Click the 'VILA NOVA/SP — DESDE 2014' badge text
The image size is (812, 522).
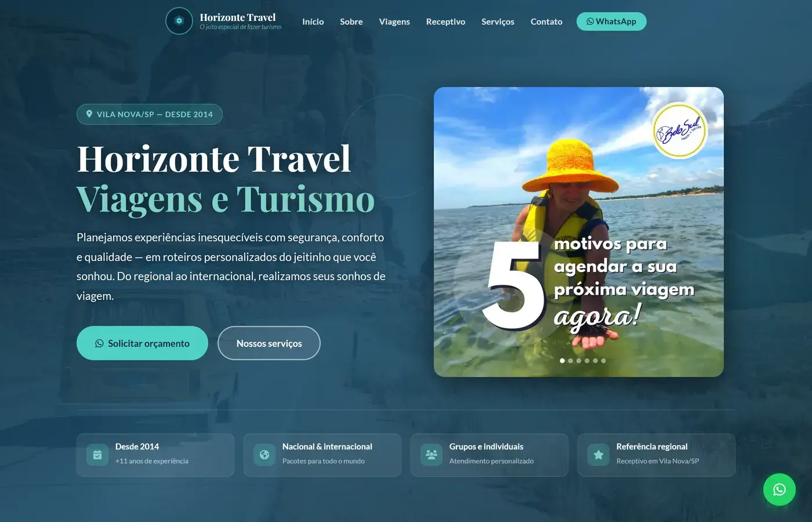click(155, 114)
